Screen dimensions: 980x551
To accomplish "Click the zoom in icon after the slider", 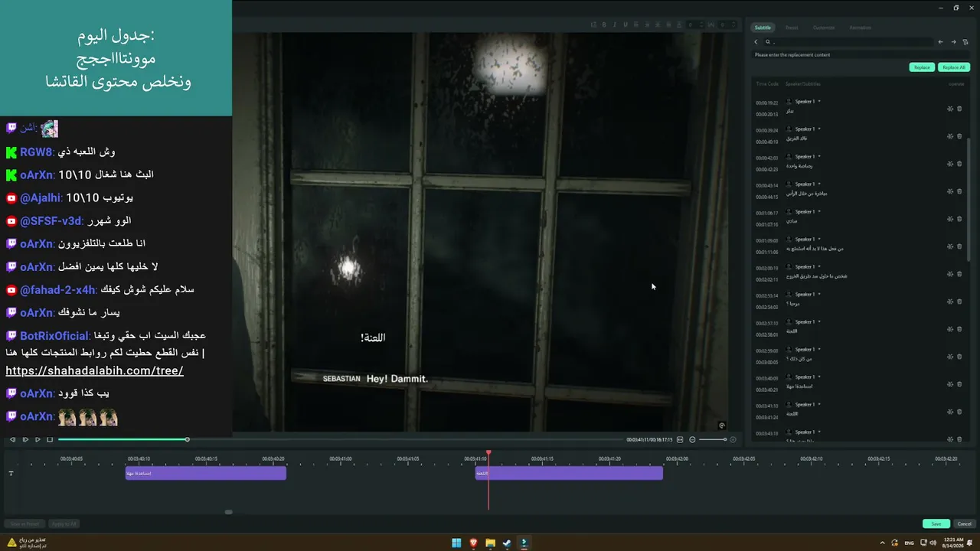I will (733, 439).
